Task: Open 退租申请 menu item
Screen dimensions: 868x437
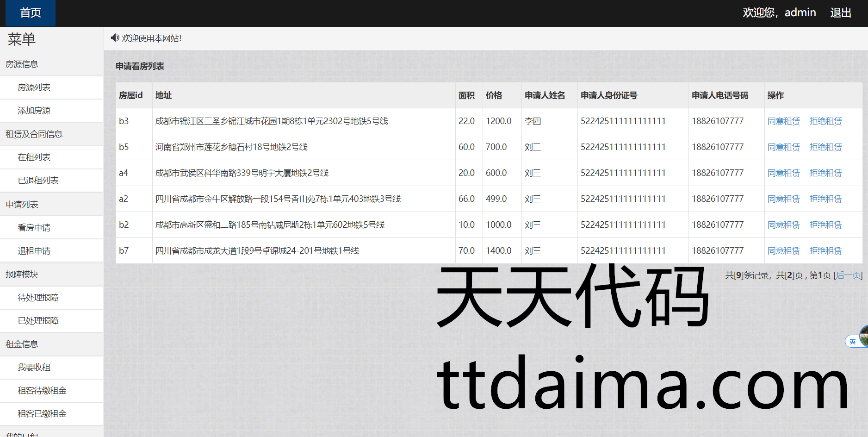Action: [x=34, y=251]
